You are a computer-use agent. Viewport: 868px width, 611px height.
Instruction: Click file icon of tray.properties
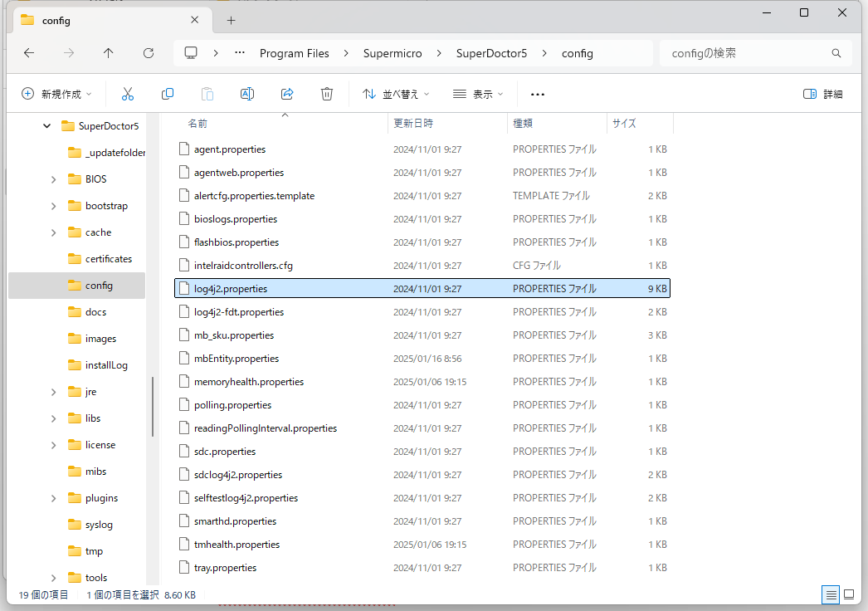[183, 568]
